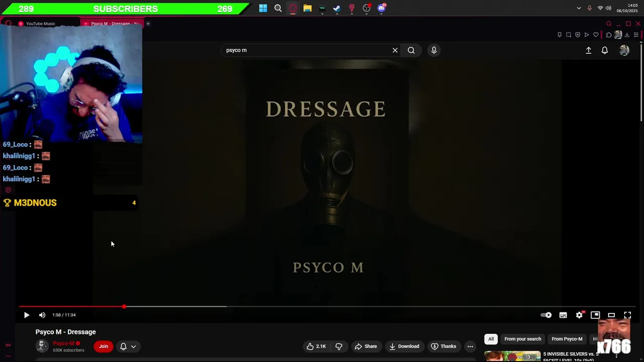Download the video

404,346
